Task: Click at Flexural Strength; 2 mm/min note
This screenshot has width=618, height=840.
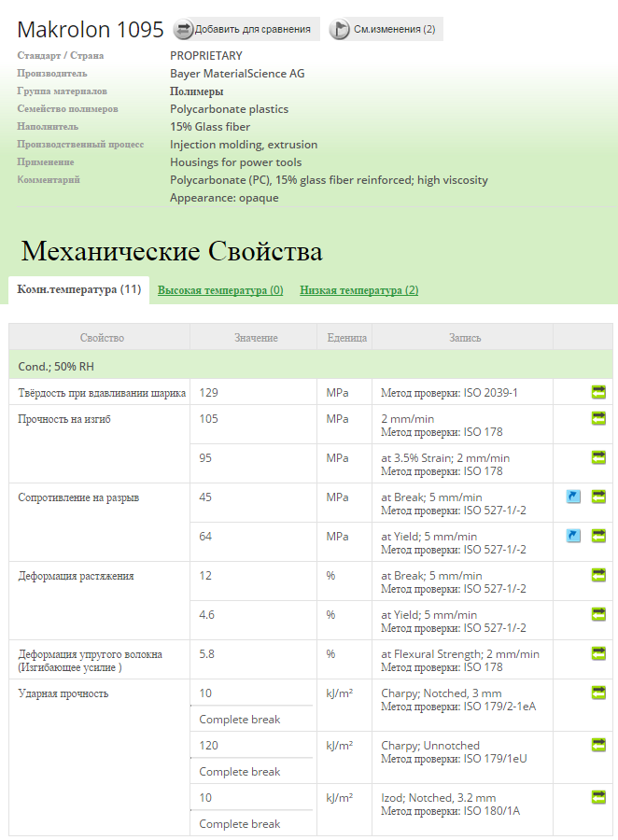Action: pos(460,653)
